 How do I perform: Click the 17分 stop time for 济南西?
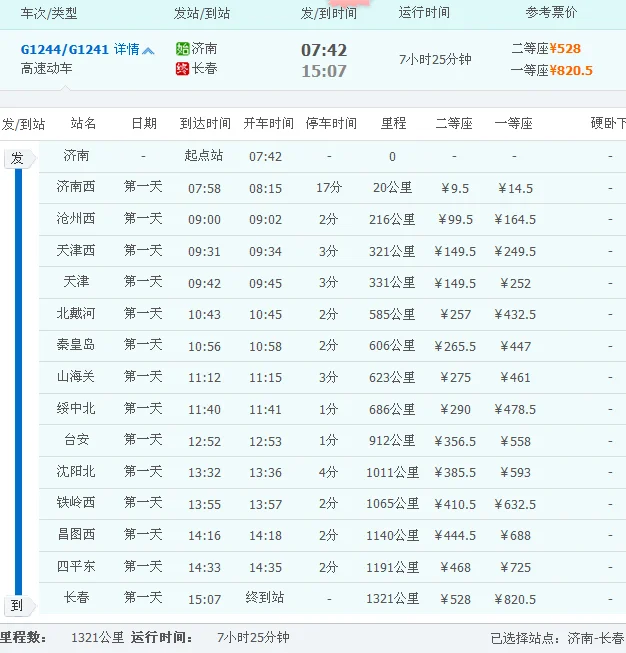coord(329,187)
